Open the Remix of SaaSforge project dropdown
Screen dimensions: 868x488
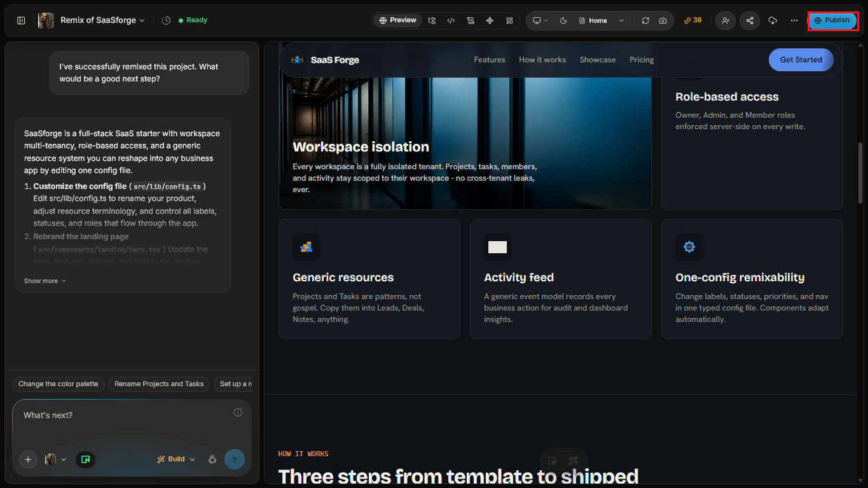tap(102, 20)
